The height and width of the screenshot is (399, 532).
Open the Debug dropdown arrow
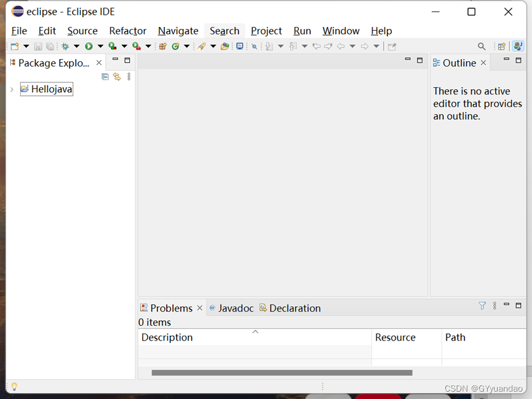76,45
